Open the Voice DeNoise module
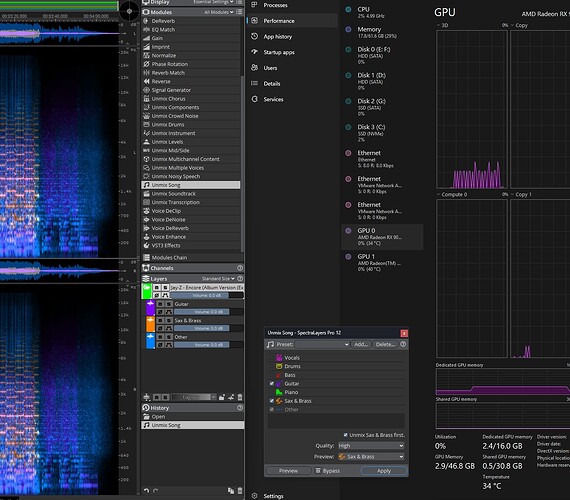570x500 pixels. (190, 220)
